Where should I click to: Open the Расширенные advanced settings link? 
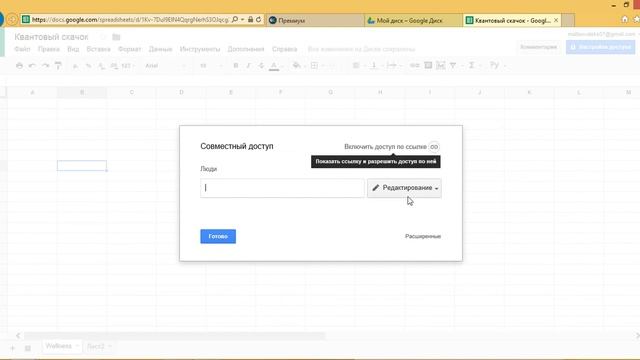(423, 236)
